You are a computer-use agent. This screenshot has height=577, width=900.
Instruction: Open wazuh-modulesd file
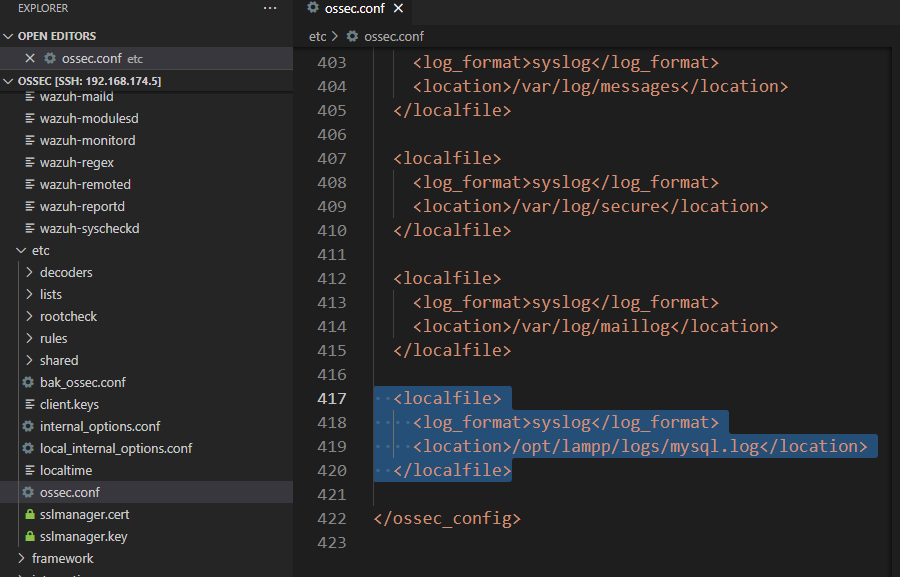[x=89, y=118]
